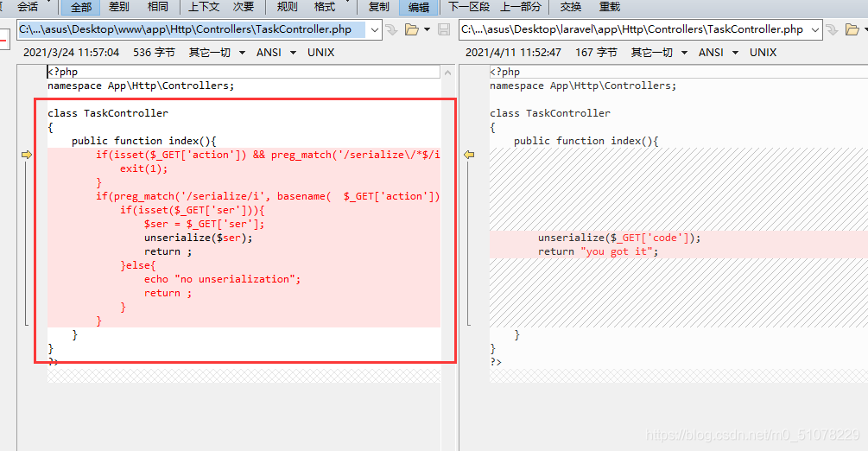Click 交换 to swap sides
This screenshot has width=868, height=451.
570,7
